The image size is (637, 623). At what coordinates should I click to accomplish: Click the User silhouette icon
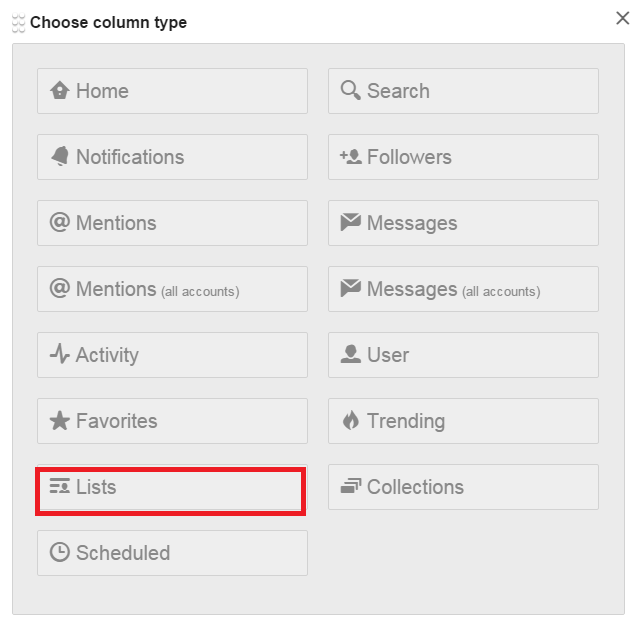(x=350, y=355)
